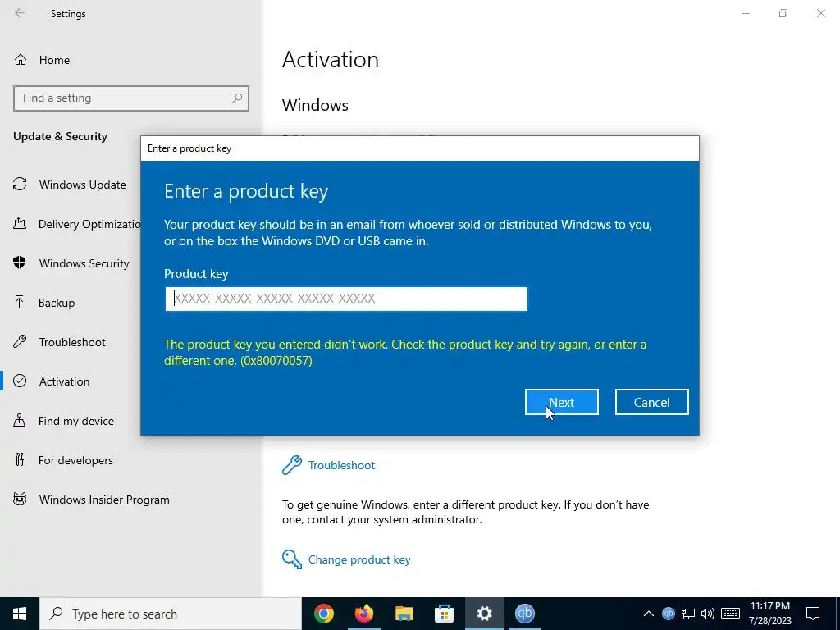Open the Backup settings page
840x630 pixels.
57,303
